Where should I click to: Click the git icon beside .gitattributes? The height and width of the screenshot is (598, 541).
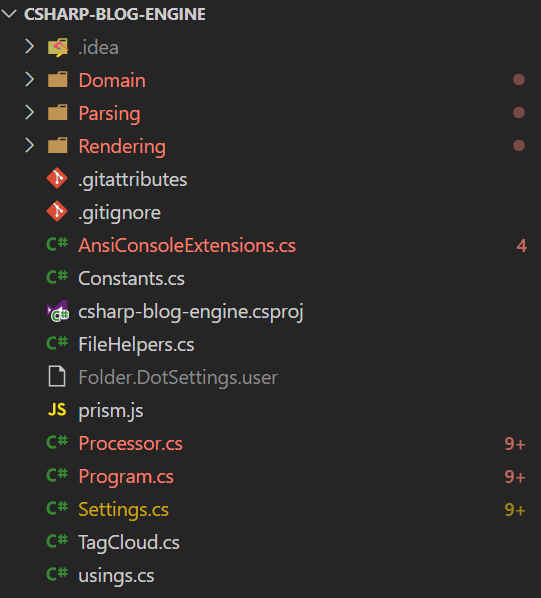coord(57,178)
